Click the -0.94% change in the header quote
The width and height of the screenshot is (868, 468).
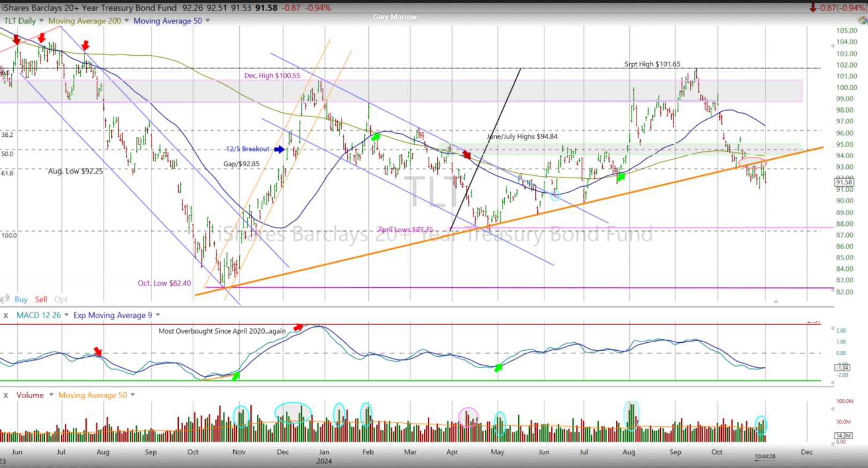[x=318, y=8]
